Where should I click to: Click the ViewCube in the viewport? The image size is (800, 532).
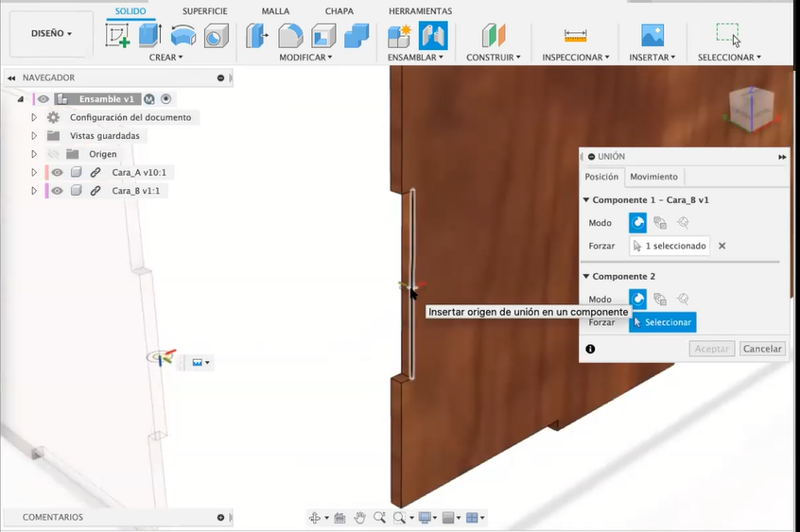coord(751,109)
